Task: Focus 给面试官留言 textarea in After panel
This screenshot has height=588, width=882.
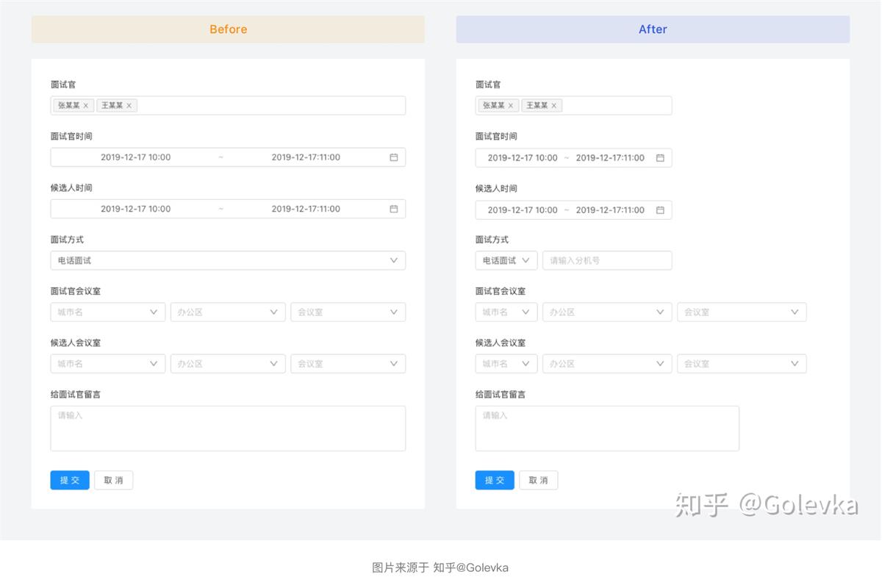Action: click(x=607, y=429)
